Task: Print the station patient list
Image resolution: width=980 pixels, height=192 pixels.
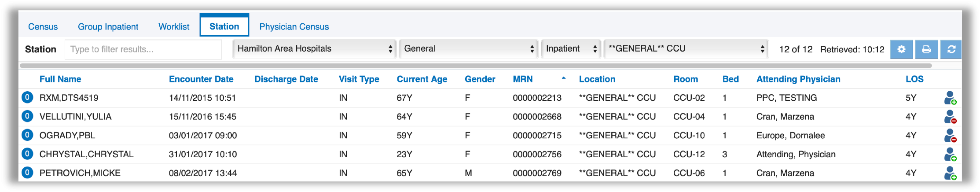Action: tap(926, 49)
